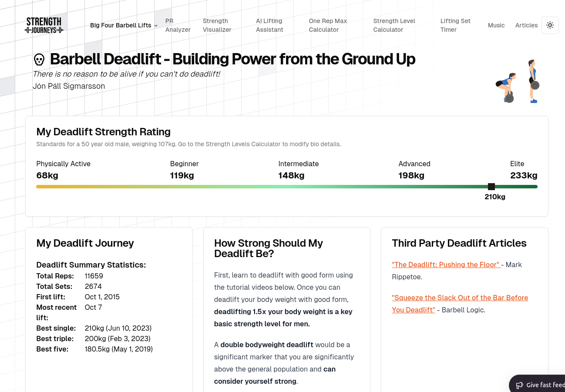Image resolution: width=565 pixels, height=392 pixels.
Task: Open feedback via the Give fast feedback icon
Action: pyautogui.click(x=520, y=385)
